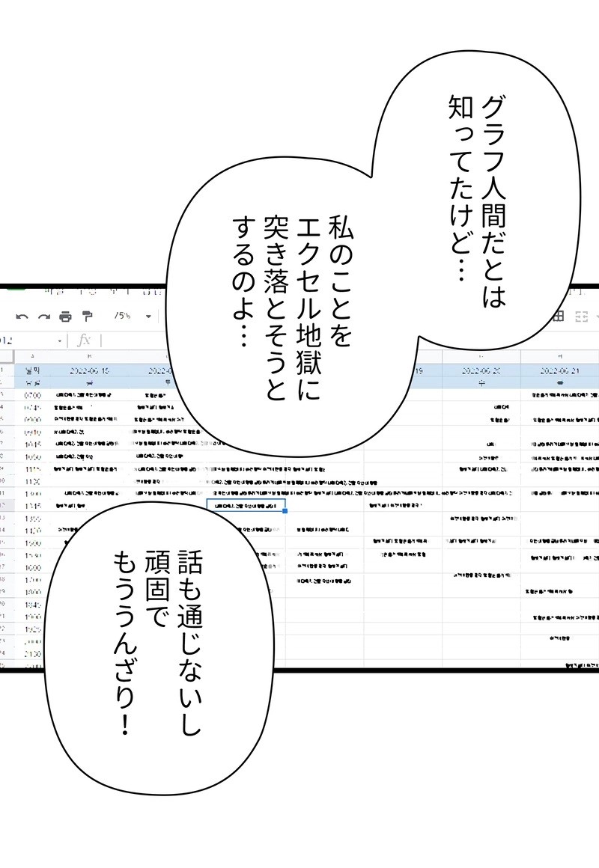The width and height of the screenshot is (599, 868).
Task: Click the cell name box field
Action: click(x=26, y=341)
